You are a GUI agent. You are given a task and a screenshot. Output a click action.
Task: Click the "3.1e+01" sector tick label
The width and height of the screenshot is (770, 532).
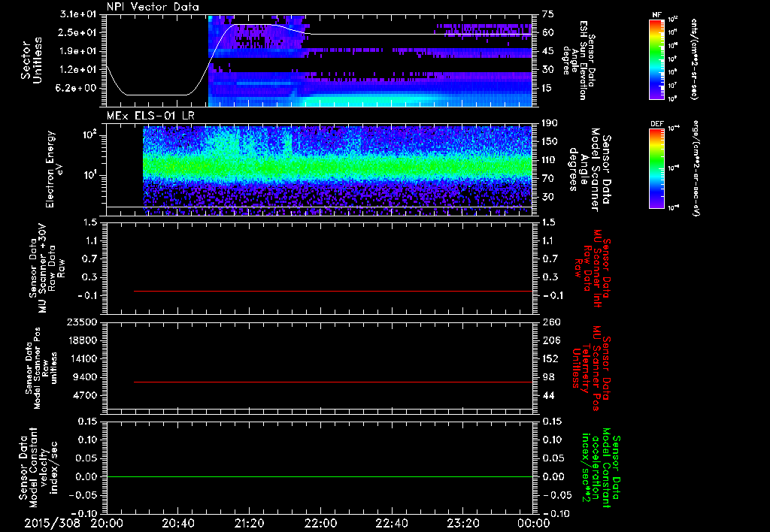click(77, 14)
